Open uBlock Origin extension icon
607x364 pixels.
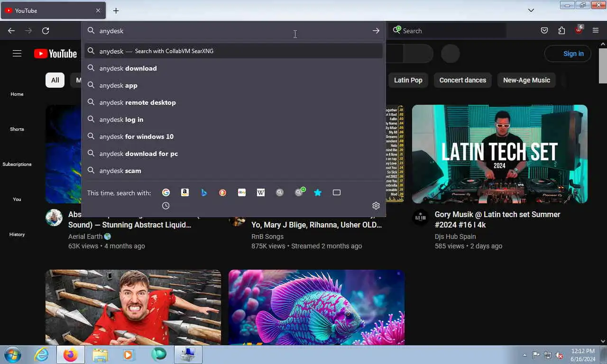579,30
